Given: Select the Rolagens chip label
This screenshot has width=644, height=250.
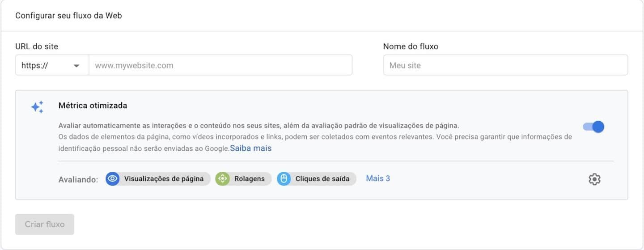Looking at the screenshot, I should click(x=250, y=179).
